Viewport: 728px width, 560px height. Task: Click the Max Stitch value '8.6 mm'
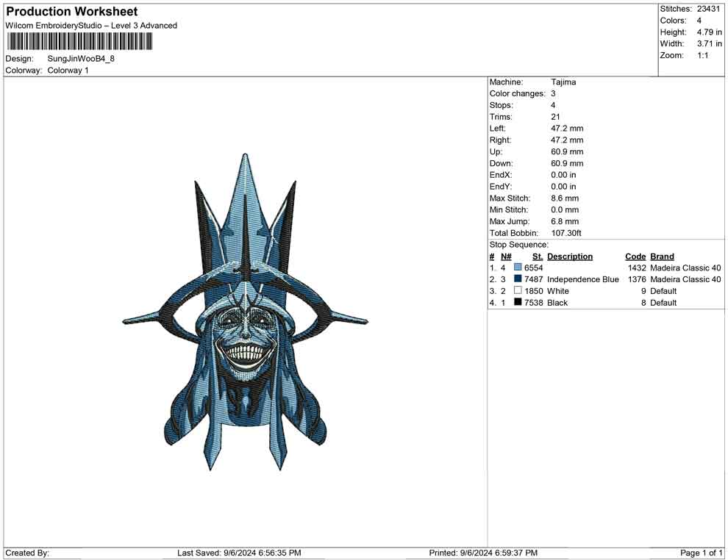click(x=565, y=198)
